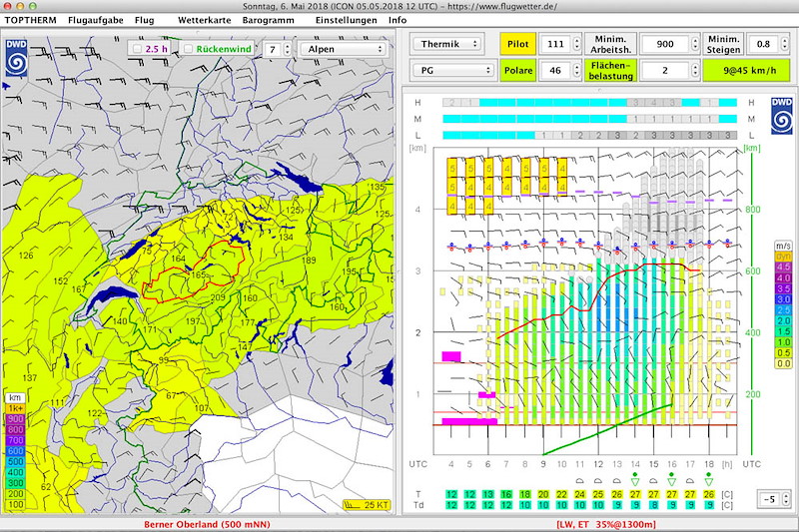The image size is (799, 532).
Task: Click the temperature value 27 at 14 UTC
Action: point(635,494)
